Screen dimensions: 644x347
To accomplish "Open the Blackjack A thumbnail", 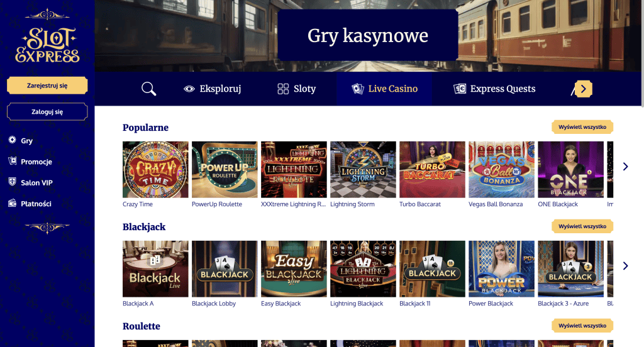I will click(x=156, y=269).
